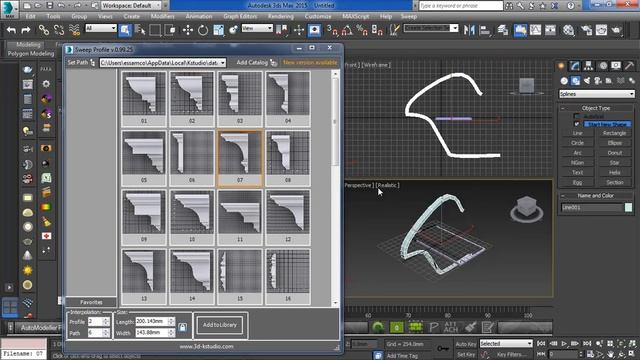Click the Rectangle spline button
Screen dimensions: 640x360
(614, 133)
